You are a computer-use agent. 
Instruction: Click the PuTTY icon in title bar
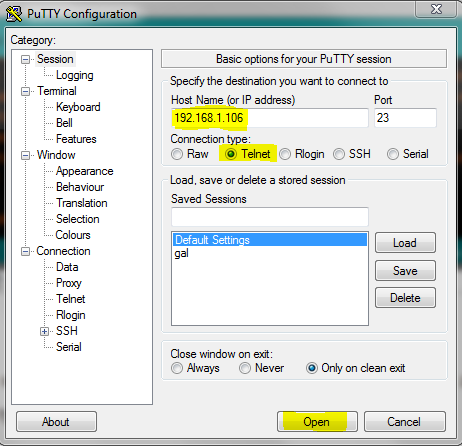(x=14, y=14)
